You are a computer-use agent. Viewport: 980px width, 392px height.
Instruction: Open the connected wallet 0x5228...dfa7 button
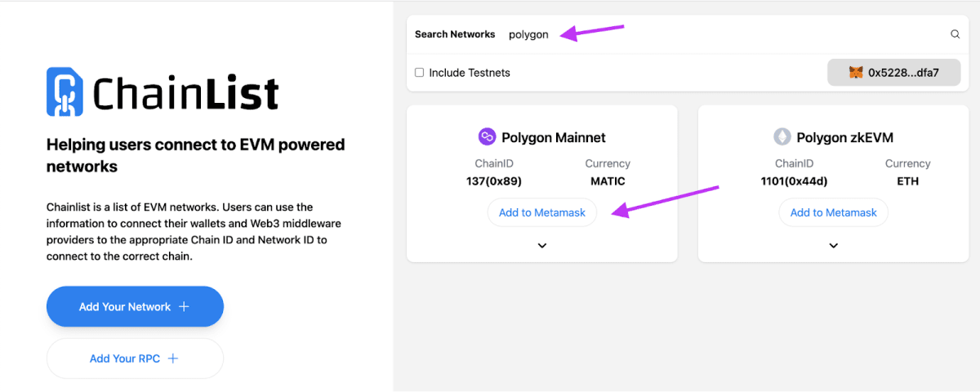coord(894,73)
